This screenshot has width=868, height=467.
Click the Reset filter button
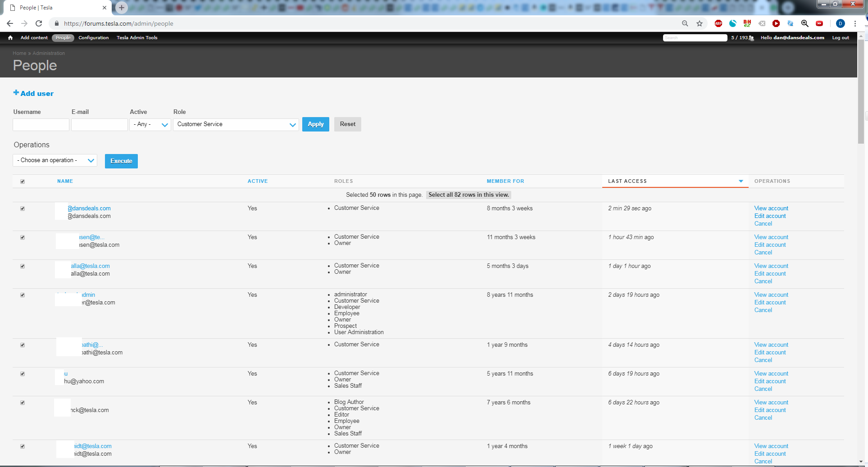coord(348,124)
